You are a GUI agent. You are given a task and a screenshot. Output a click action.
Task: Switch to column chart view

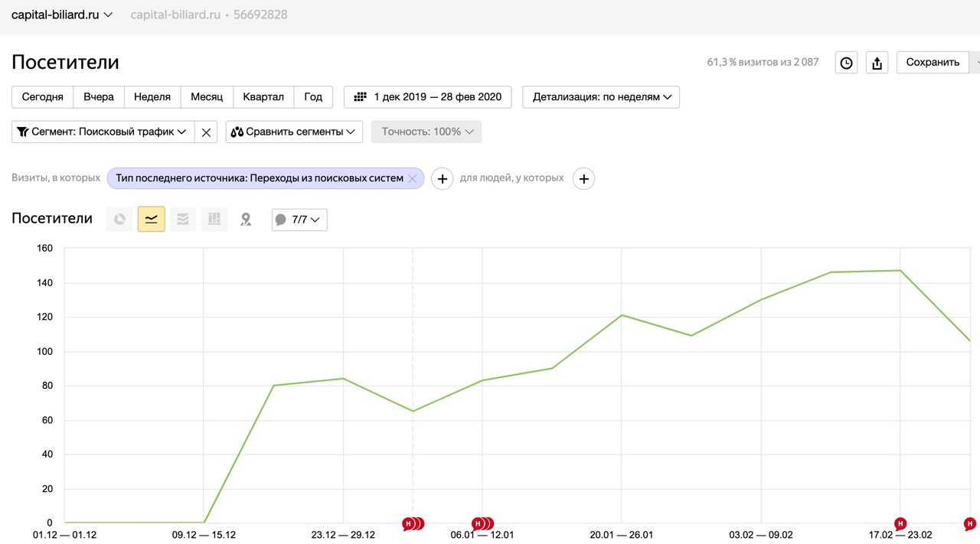click(x=214, y=219)
